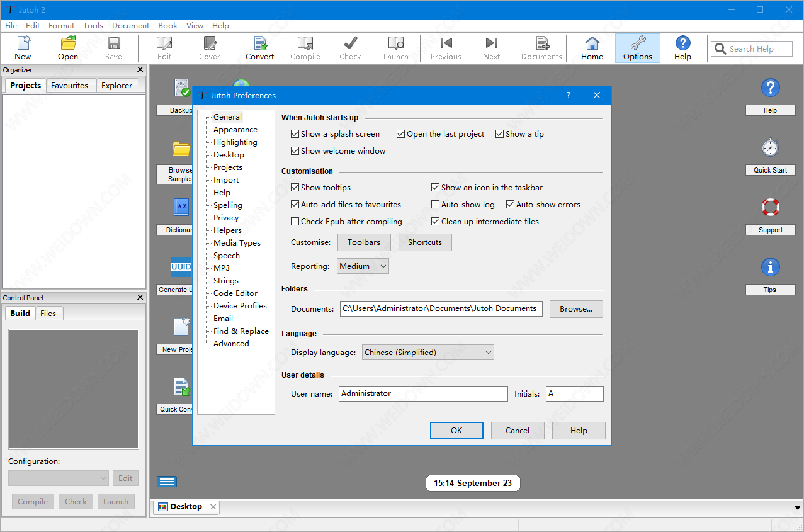Click the Toolbars customise button
This screenshot has width=804, height=532.
[x=364, y=242]
